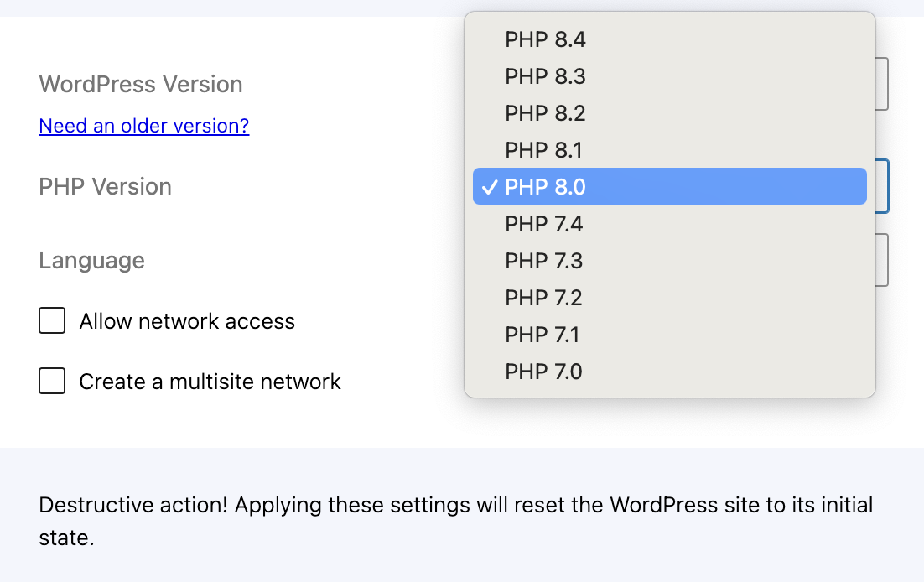
Task: Open the Language dropdown
Action: (x=882, y=260)
